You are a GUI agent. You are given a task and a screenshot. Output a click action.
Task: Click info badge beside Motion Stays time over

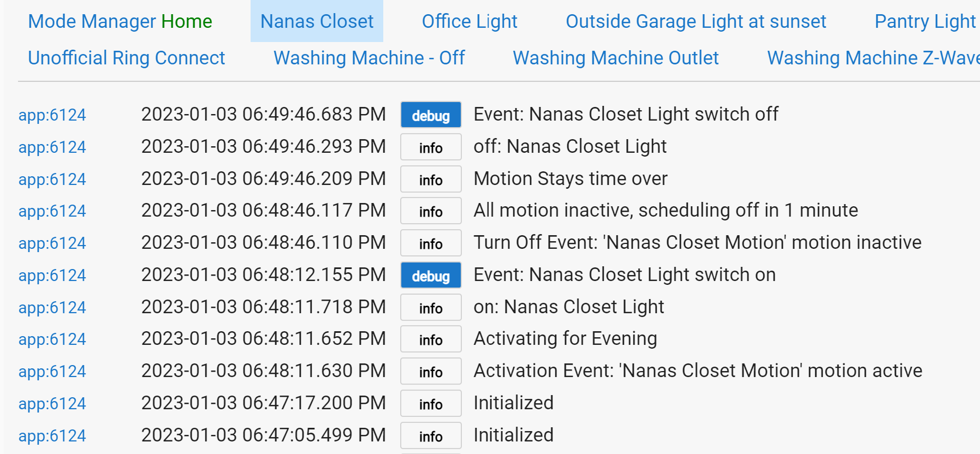pos(431,180)
